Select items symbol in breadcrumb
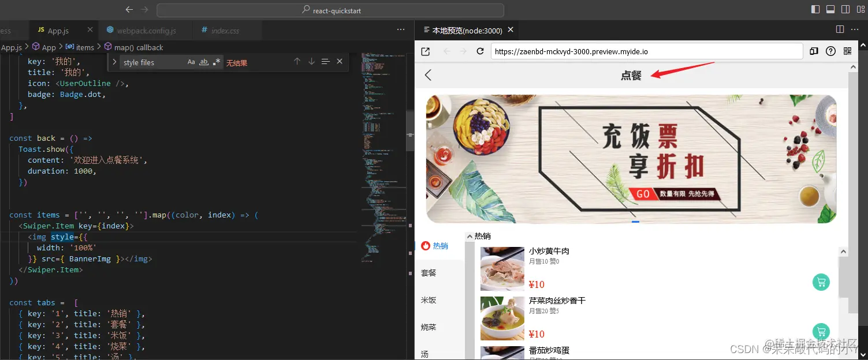Image resolution: width=868 pixels, height=360 pixels. pos(80,47)
